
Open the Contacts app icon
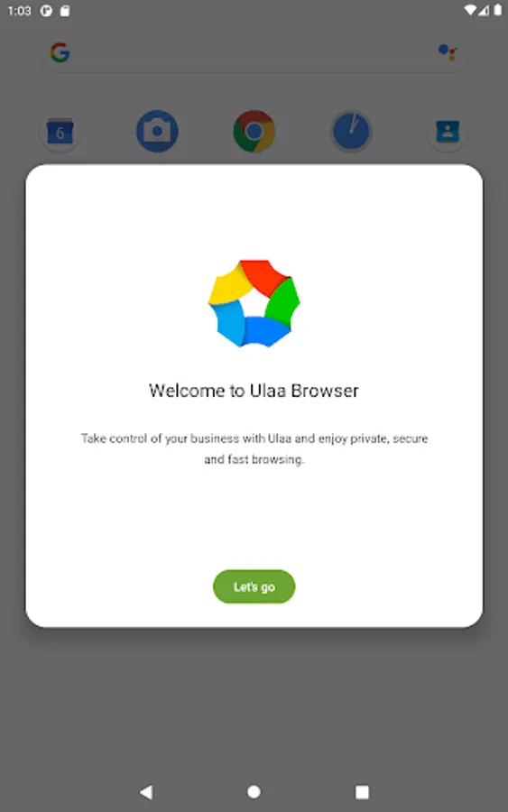pos(448,132)
